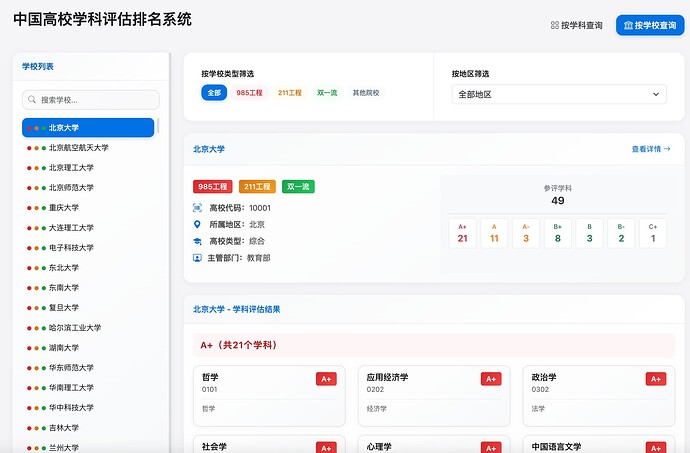Select 华中科技大学 in school list

point(88,408)
